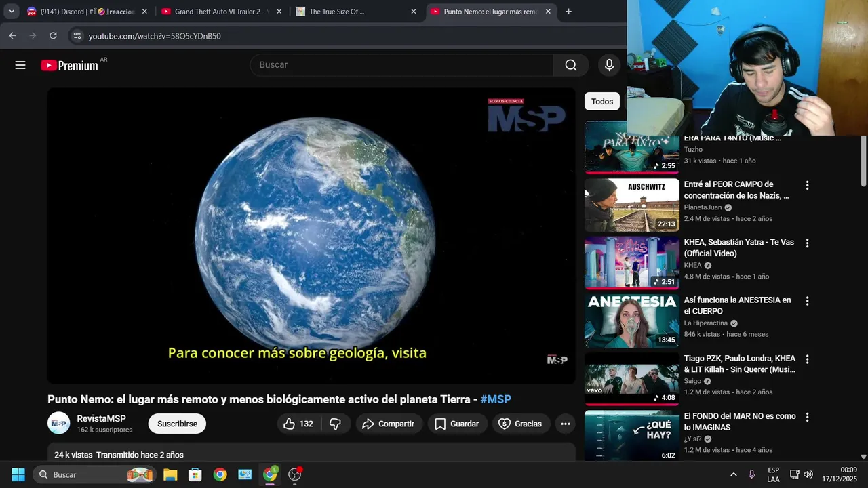Switch ESP LAA input language
Viewport: 868px width, 488px height.
tap(773, 474)
